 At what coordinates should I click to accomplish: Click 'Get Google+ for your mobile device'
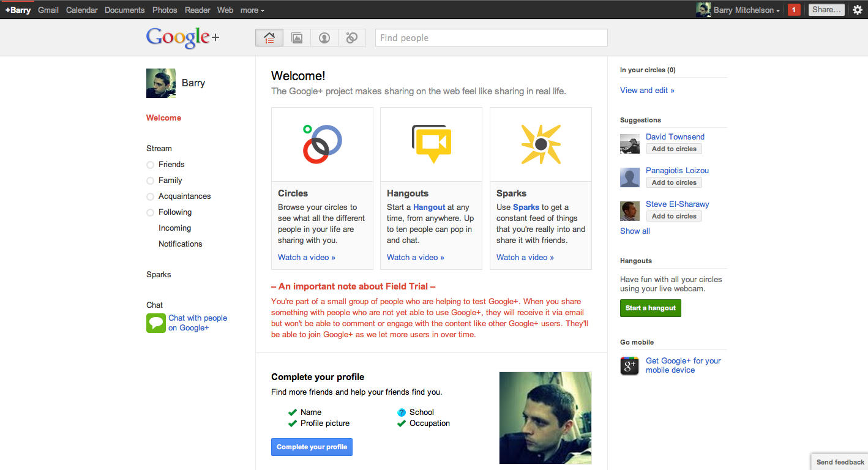click(x=683, y=365)
